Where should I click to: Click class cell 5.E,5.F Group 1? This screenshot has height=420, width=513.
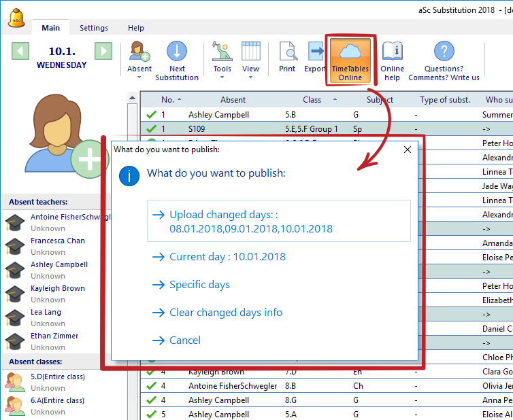pyautogui.click(x=311, y=129)
